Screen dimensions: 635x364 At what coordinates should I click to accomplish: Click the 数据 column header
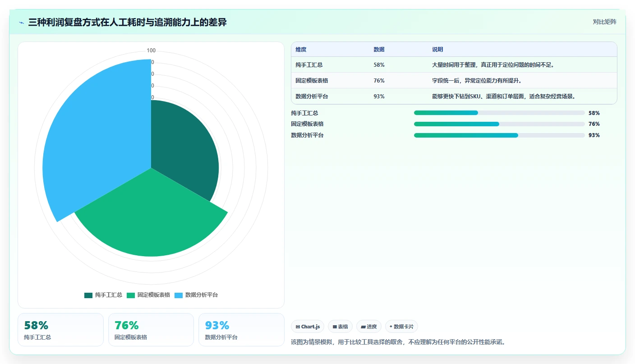coord(379,50)
